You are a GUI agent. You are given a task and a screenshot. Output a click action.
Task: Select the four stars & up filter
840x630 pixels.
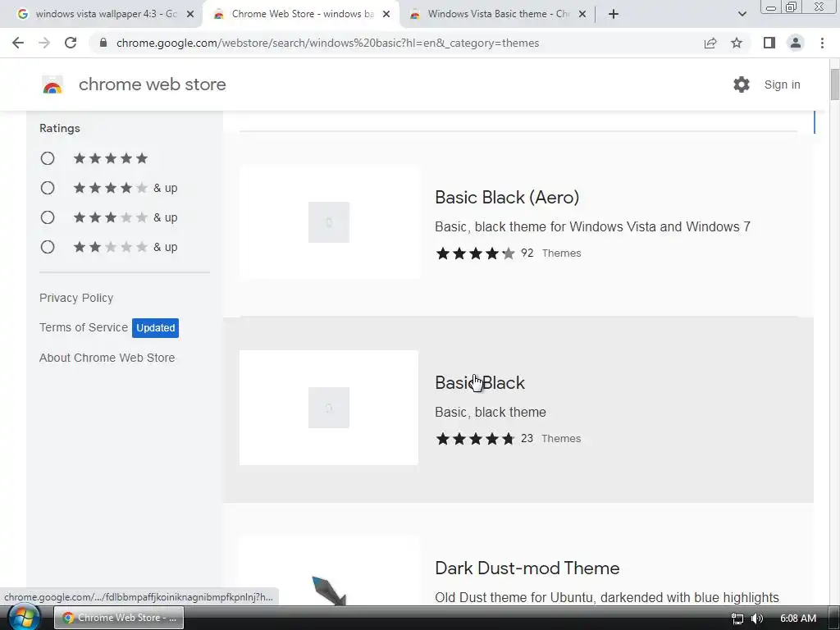[x=48, y=188]
